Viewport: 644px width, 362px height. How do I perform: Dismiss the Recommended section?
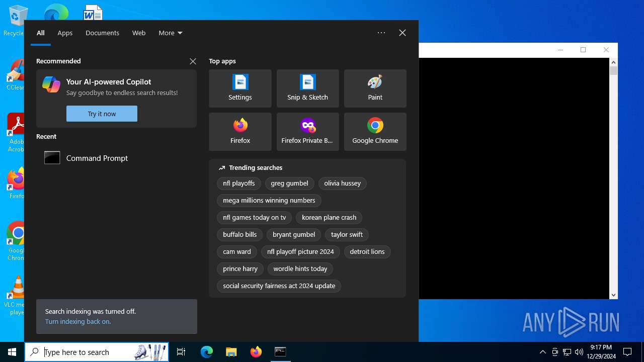[193, 61]
